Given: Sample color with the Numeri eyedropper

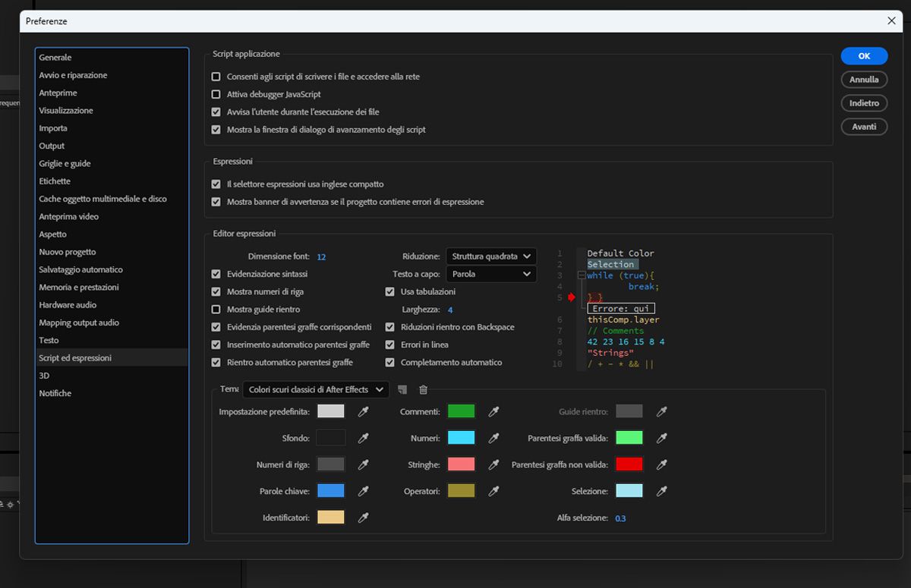Looking at the screenshot, I should coord(494,438).
